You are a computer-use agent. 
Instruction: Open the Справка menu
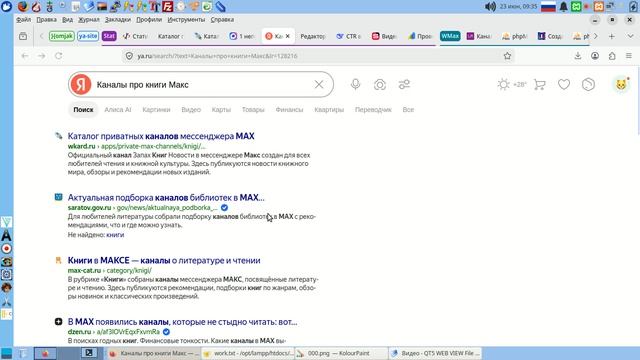coord(222,20)
